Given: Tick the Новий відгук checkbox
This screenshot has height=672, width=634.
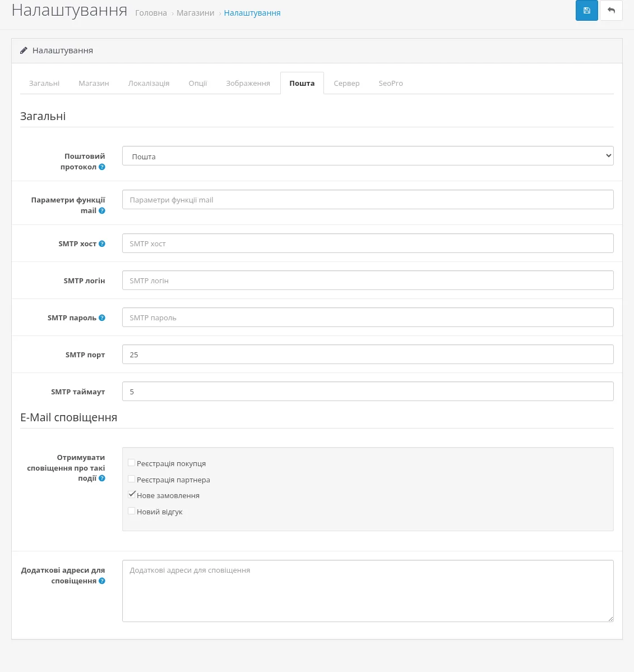Looking at the screenshot, I should 132,511.
